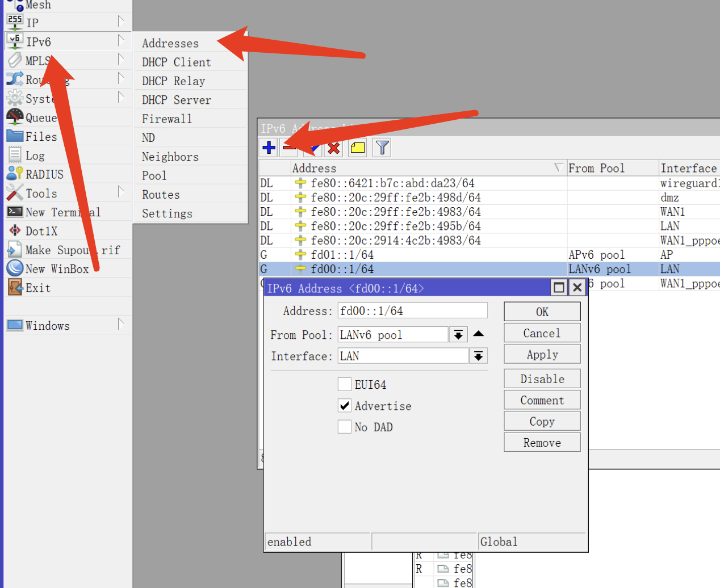Screen dimensions: 720x588
Task: Select the fd01::1/64 address row
Action: click(x=342, y=255)
